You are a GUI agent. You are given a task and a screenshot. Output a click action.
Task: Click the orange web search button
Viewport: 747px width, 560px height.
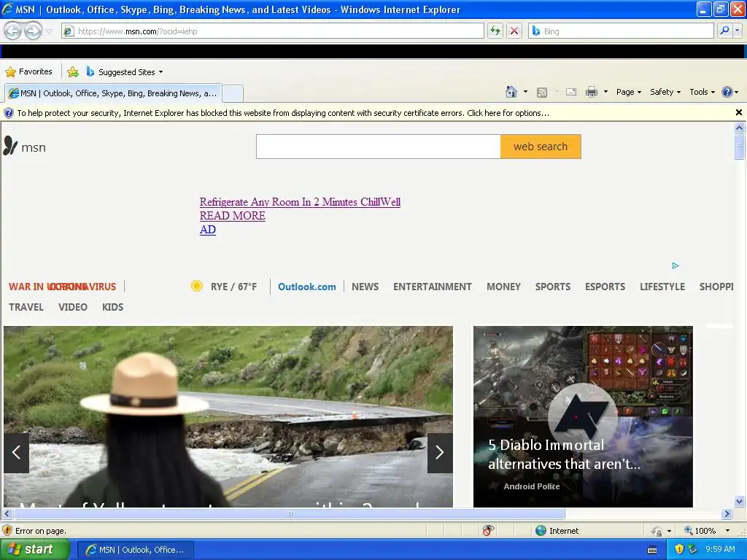[x=541, y=147]
